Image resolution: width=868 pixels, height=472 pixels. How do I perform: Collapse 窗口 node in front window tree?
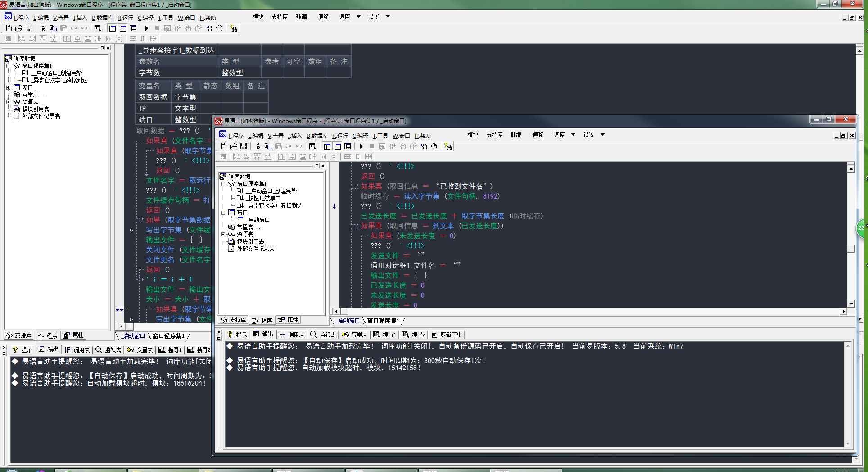(x=223, y=213)
